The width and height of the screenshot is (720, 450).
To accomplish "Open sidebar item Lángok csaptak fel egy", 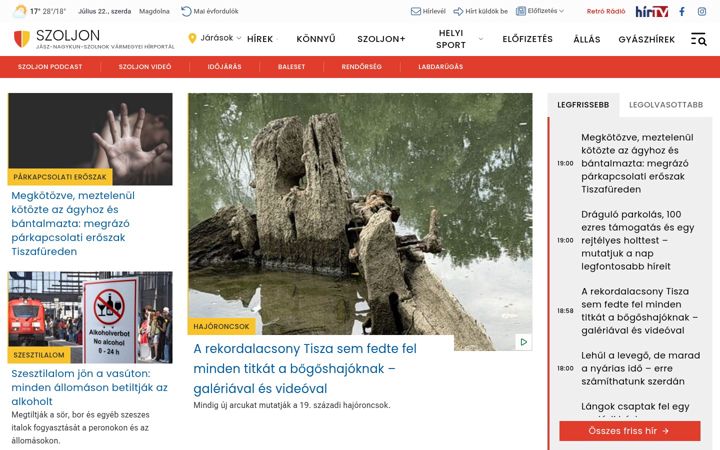I will point(635,406).
